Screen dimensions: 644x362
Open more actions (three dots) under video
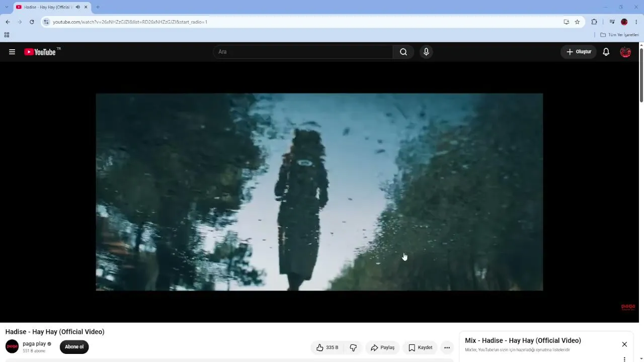(x=447, y=347)
